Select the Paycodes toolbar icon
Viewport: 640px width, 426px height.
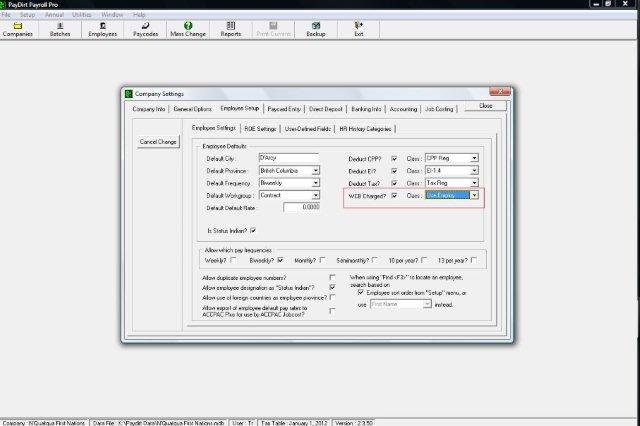coord(145,29)
